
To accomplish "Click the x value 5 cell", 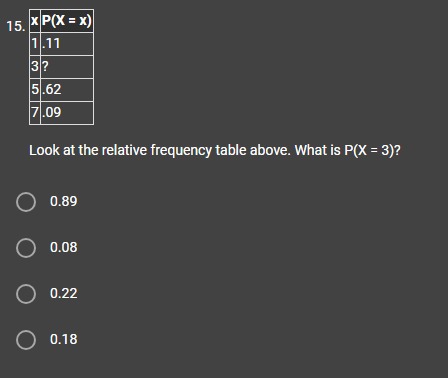I will click(x=35, y=90).
